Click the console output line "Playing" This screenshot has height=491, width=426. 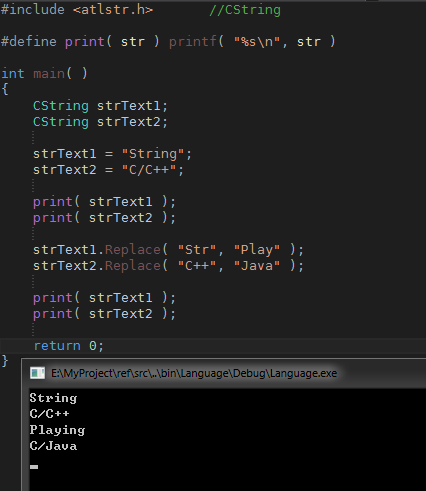[57, 430]
